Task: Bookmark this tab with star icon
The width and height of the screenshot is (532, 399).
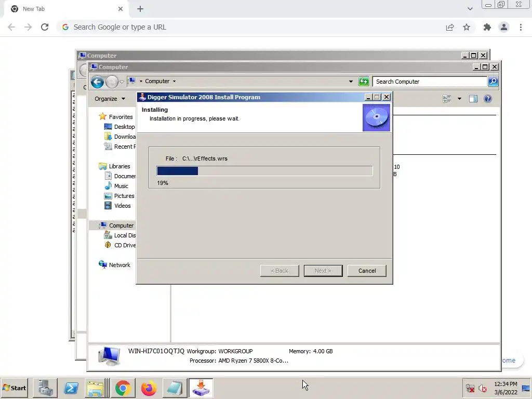Action: click(x=467, y=27)
